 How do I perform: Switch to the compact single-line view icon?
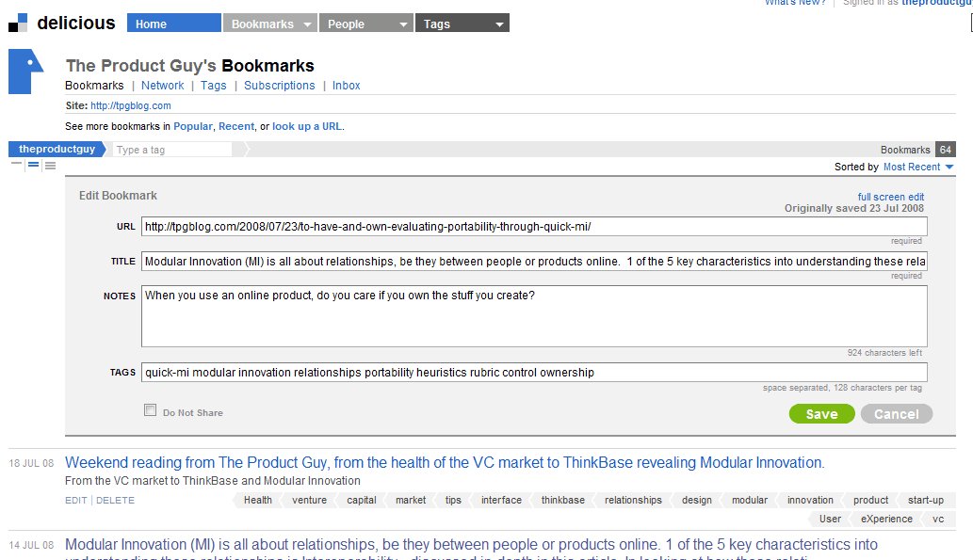(x=17, y=165)
